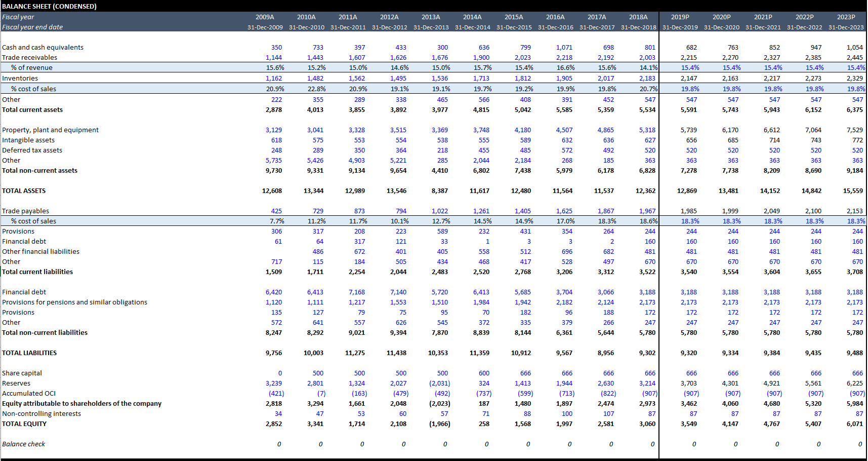Select Property, plant and equipment label
The image size is (868, 461).
coord(50,130)
